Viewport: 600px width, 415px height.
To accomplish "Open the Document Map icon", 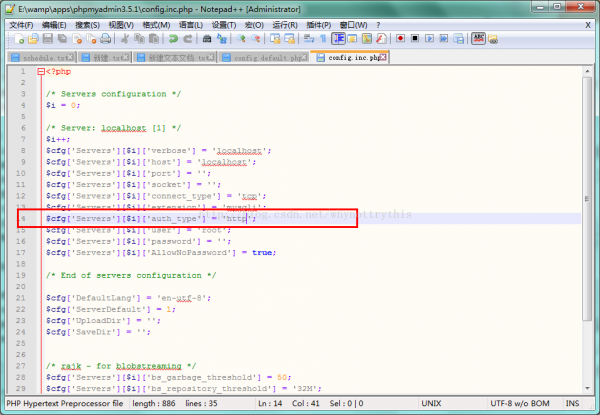I will pyautogui.click(x=367, y=39).
